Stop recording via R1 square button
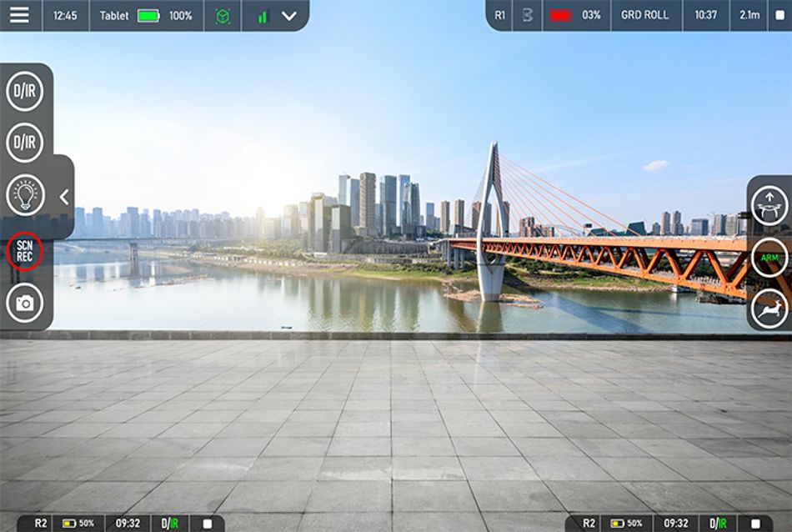Viewport: 792px width, 532px height. [779, 15]
